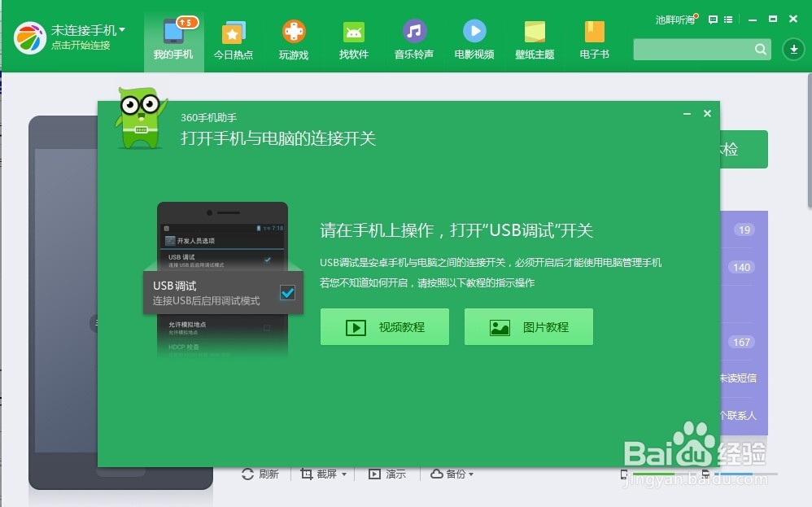
Task: Click the 167 count badge
Action: click(x=742, y=342)
